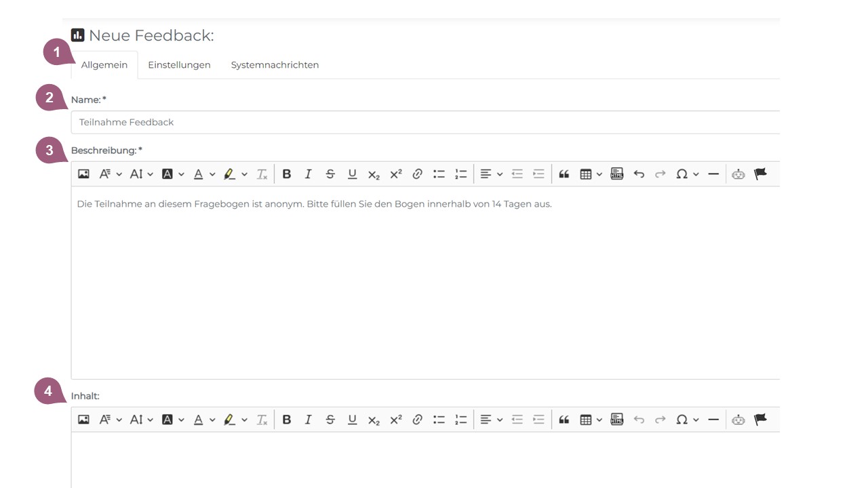Insert horizontal line in the Inhalt editor
This screenshot has height=488, width=868.
tap(713, 420)
